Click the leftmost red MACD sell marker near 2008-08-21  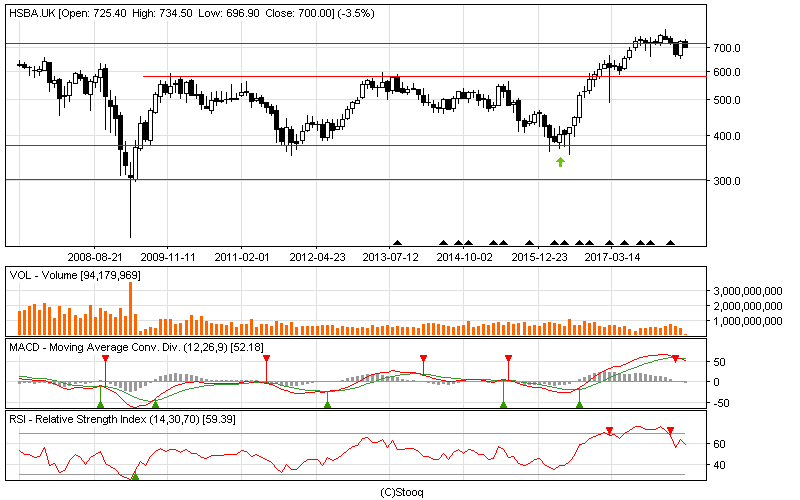(x=105, y=359)
